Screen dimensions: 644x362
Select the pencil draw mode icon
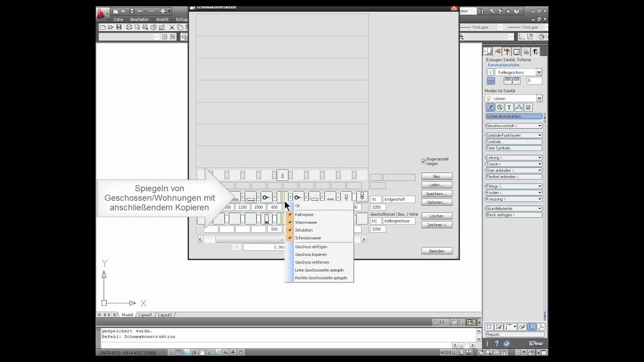pyautogui.click(x=490, y=107)
